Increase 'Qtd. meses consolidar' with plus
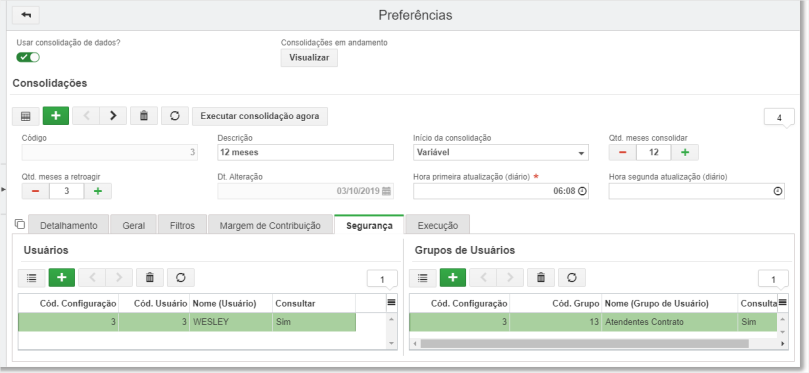 click(x=685, y=153)
